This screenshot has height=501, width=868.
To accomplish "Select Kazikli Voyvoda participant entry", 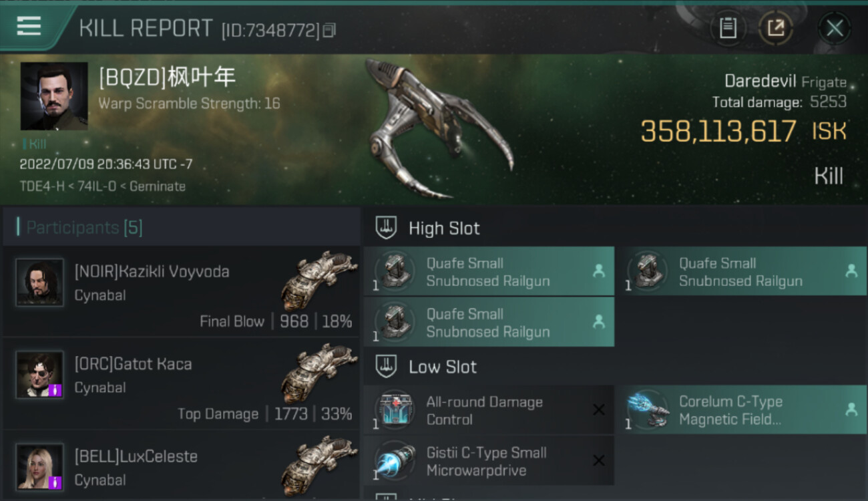I will tap(182, 291).
